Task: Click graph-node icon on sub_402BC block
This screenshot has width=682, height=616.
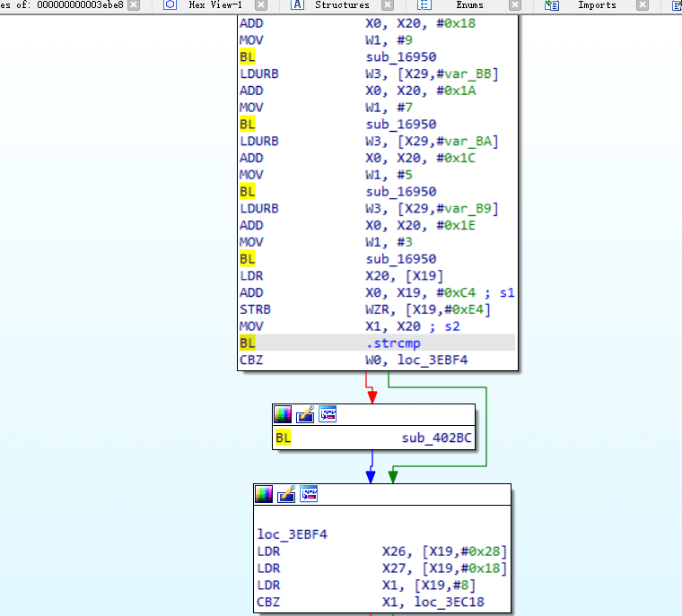Action: click(x=328, y=414)
